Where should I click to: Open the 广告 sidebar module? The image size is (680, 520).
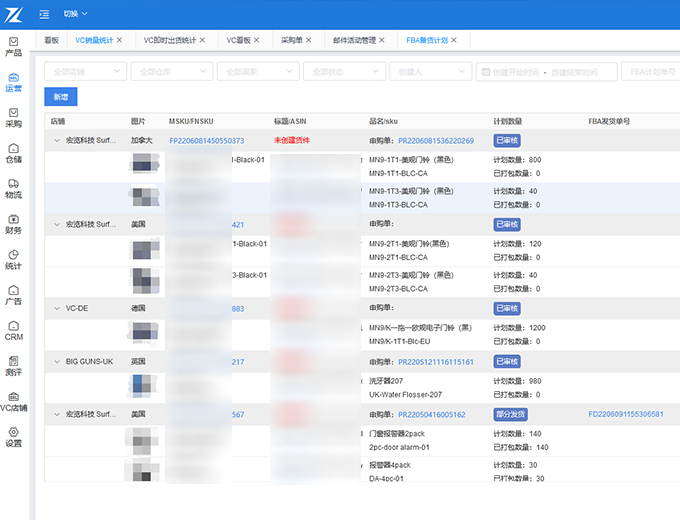click(13, 296)
